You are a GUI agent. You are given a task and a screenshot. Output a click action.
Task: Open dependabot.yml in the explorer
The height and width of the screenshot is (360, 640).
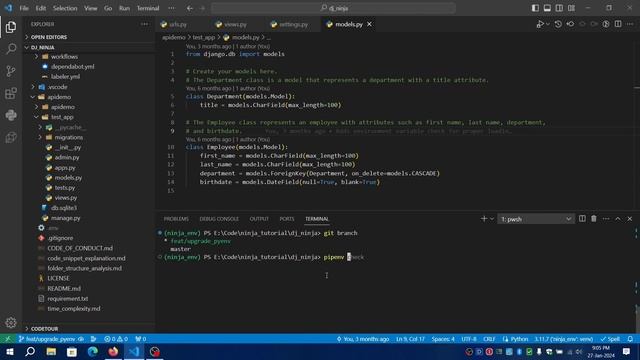point(73,67)
